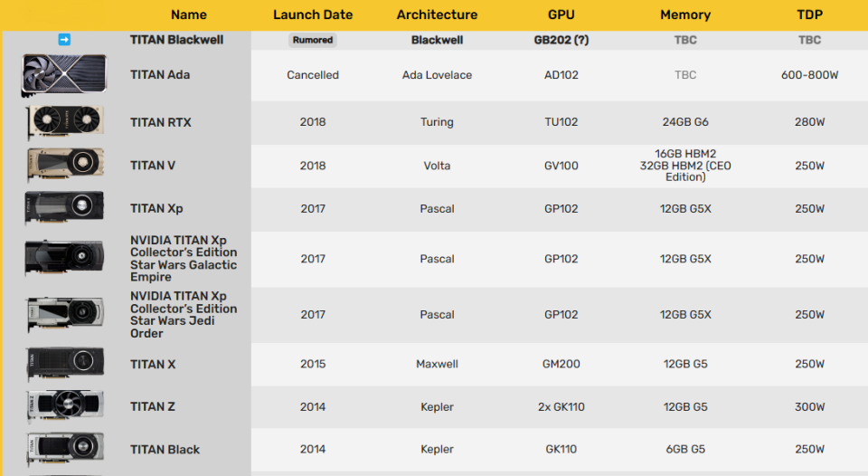Click the 300W TDP cell for TITAN Z
Image resolution: width=868 pixels, height=476 pixels.
pyautogui.click(x=810, y=406)
